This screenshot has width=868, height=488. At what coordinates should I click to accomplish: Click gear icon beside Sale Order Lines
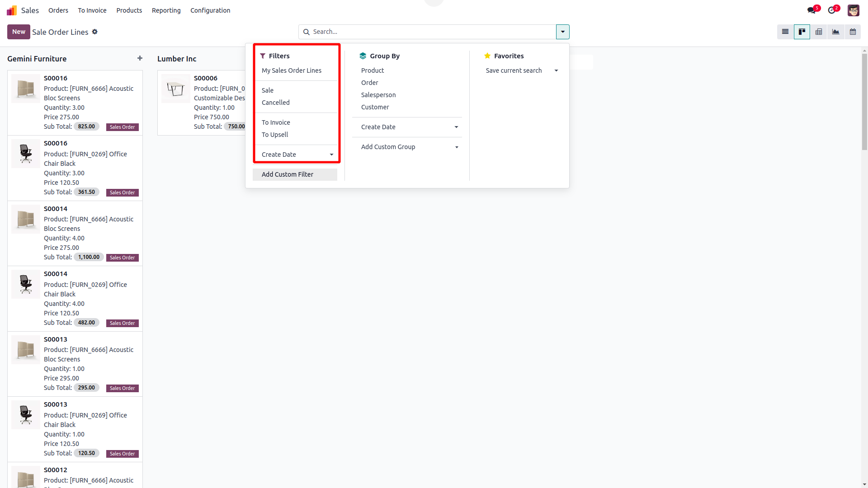coord(95,32)
